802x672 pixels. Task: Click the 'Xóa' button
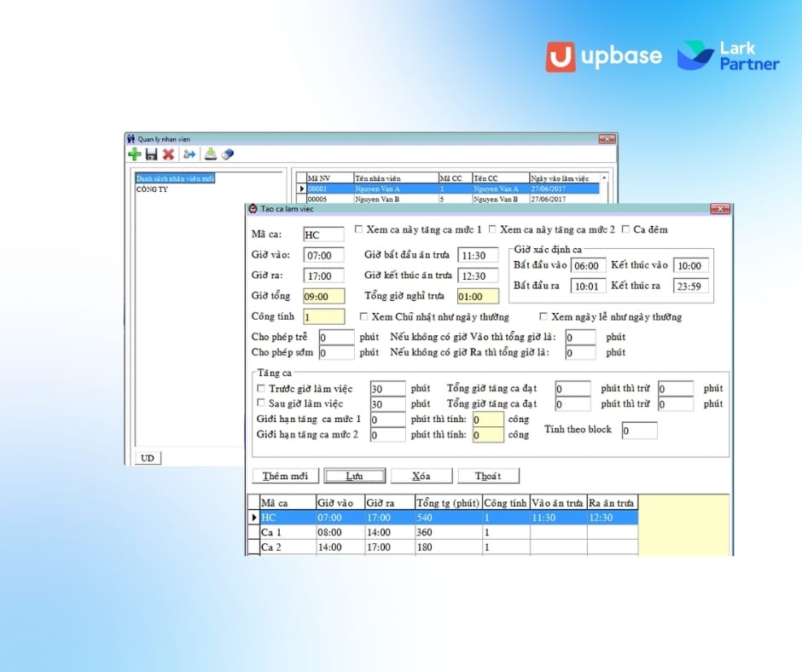point(421,476)
